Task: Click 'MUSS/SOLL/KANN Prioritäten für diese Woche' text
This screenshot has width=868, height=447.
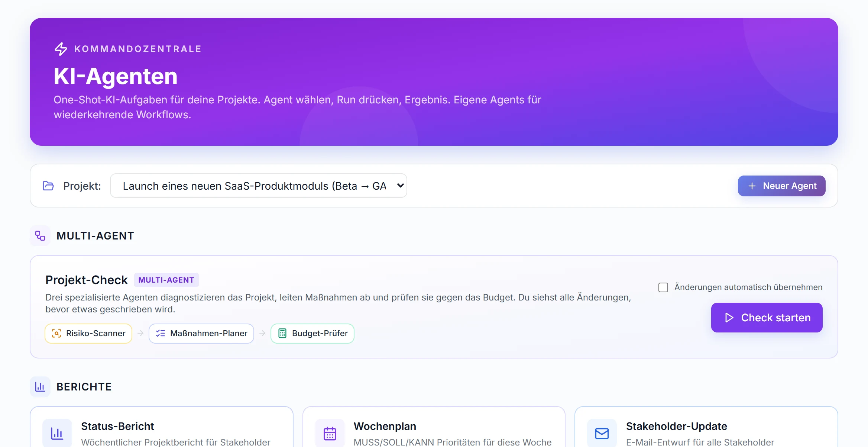Action: 453,442
